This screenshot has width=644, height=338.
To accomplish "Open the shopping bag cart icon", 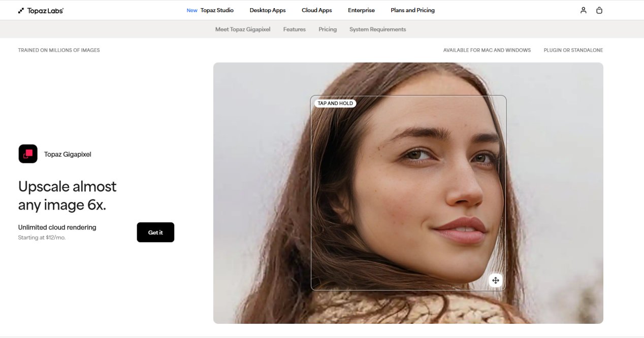I will 599,10.
